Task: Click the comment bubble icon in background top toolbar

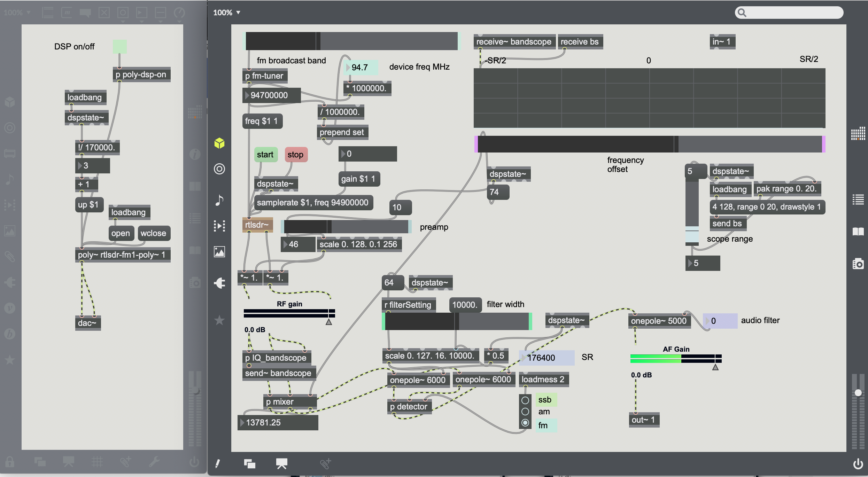Action: (x=85, y=13)
